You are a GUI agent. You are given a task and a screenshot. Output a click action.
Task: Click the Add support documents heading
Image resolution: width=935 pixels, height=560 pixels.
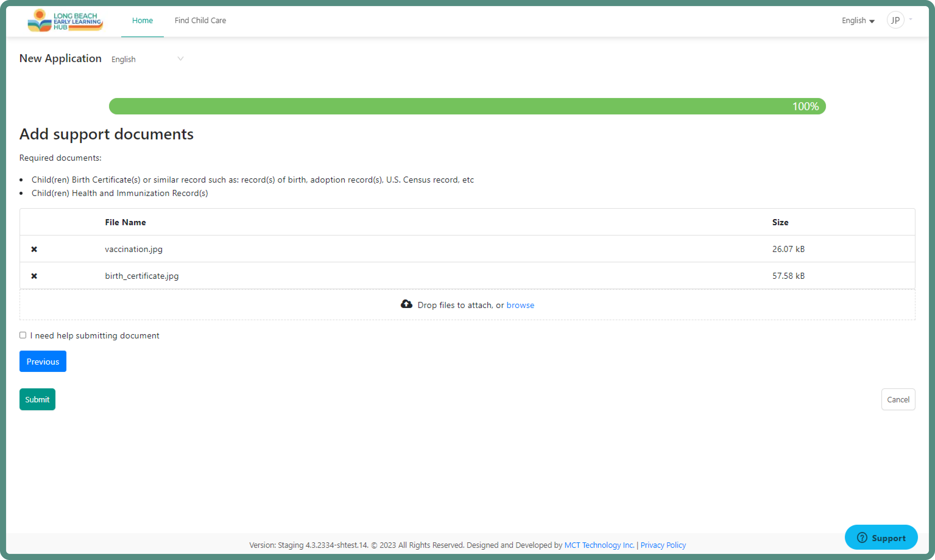(x=107, y=134)
